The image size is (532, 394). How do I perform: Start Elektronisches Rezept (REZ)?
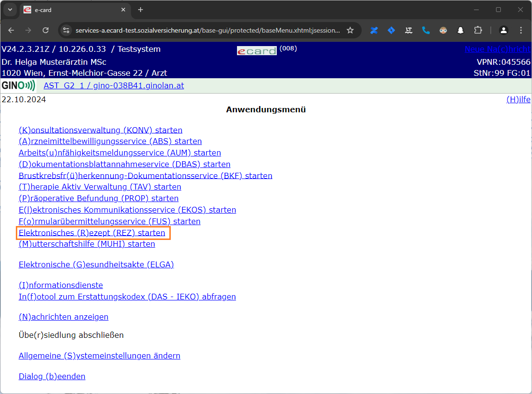[92, 233]
